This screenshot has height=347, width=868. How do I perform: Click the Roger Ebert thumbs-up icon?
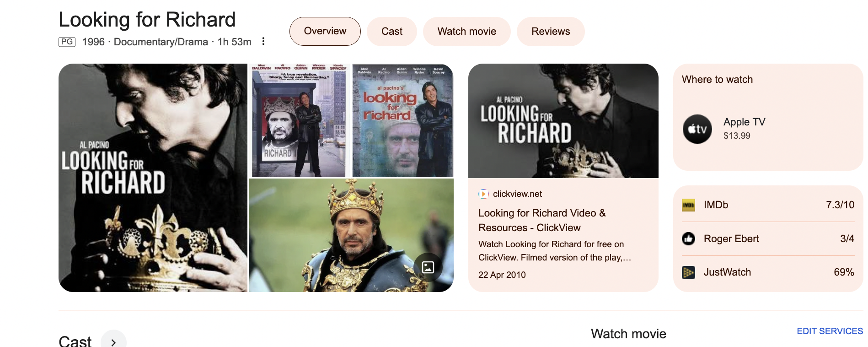688,239
